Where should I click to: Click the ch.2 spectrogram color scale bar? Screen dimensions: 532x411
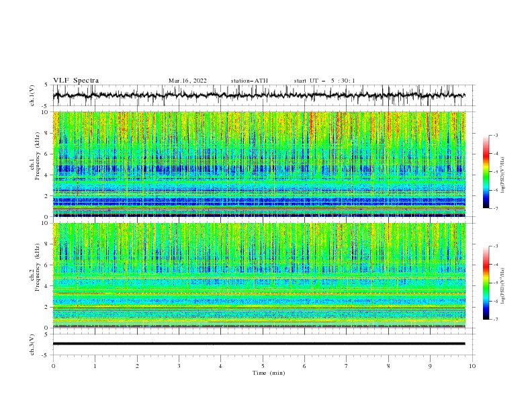click(486, 283)
